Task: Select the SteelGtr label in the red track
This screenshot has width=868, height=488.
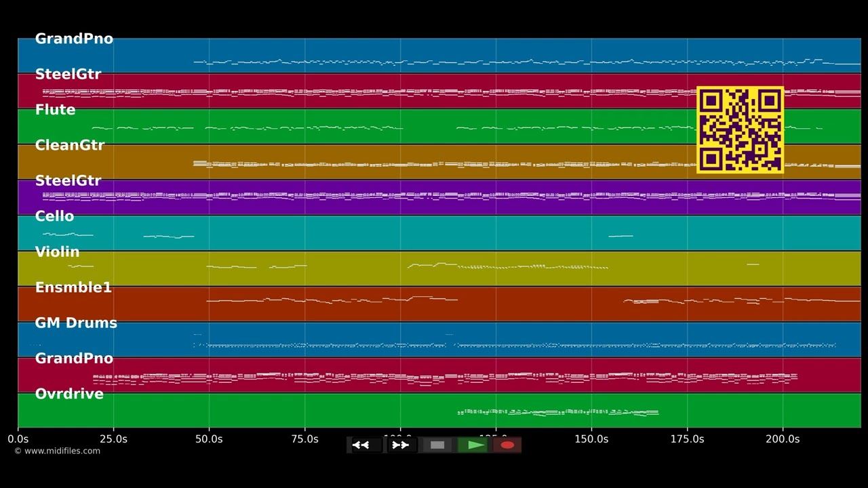Action: 68,75
